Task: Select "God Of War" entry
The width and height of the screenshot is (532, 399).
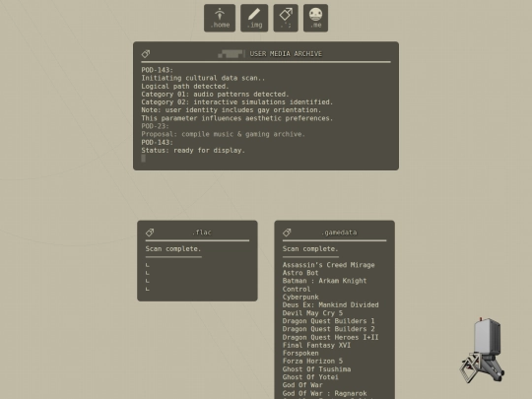Action: click(x=302, y=385)
